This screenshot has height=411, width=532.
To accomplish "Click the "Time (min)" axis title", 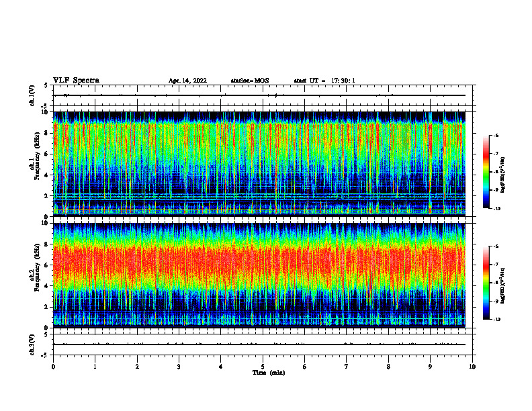I will click(x=269, y=373).
